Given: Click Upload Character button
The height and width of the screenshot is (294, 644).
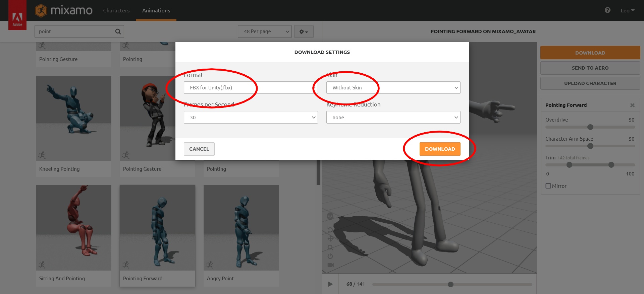Looking at the screenshot, I should click(590, 83).
